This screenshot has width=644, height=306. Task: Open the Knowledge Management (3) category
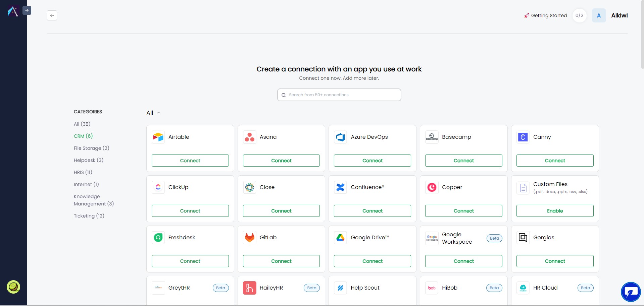[x=94, y=200]
